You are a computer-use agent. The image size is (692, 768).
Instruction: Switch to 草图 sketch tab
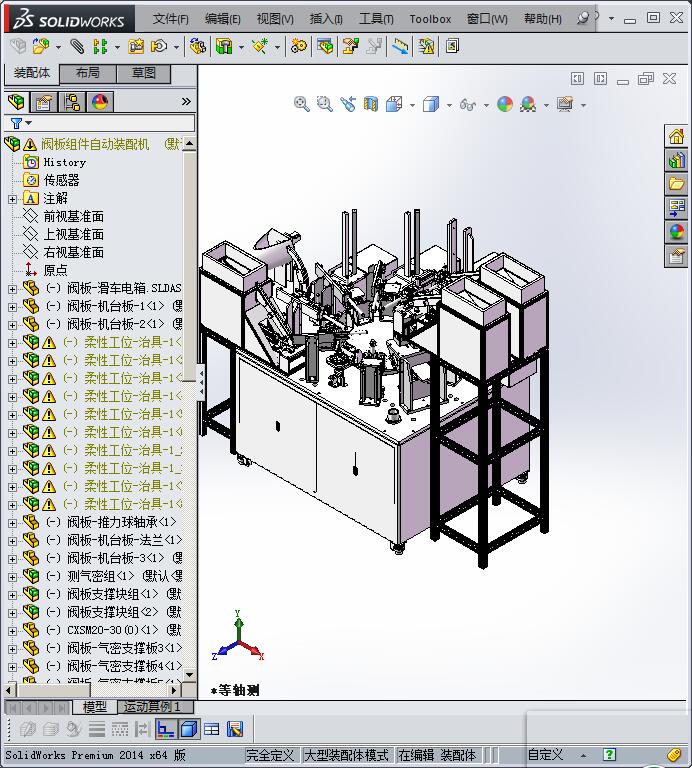pyautogui.click(x=143, y=73)
